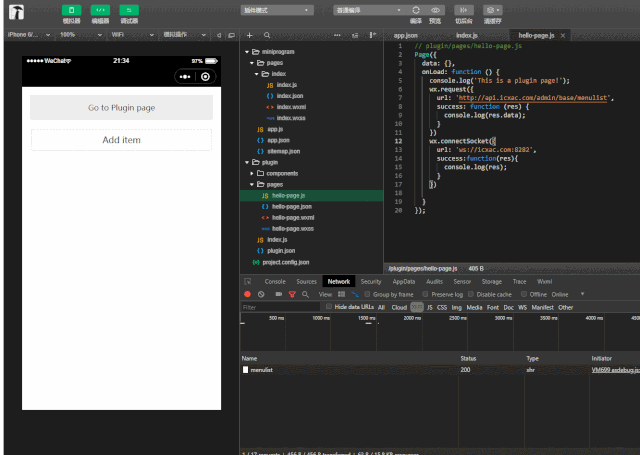Enable Disable cache checkbox
The width and height of the screenshot is (640, 455).
pos(471,294)
